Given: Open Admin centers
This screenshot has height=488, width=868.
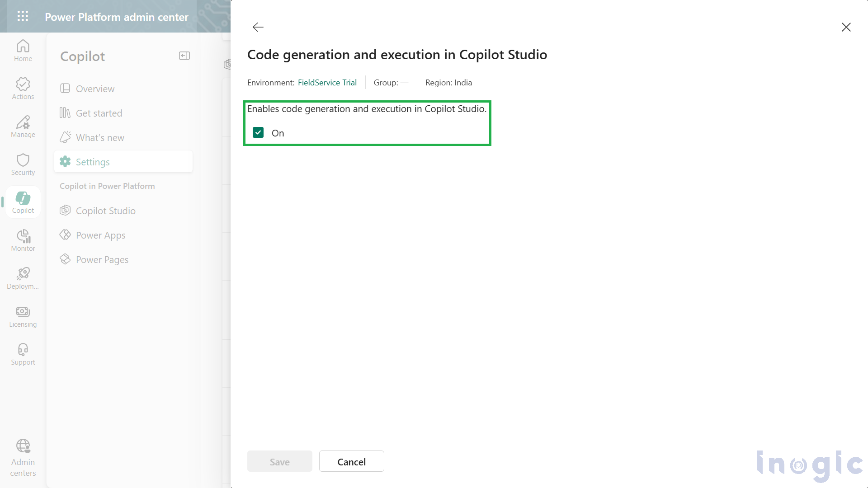Looking at the screenshot, I should pyautogui.click(x=23, y=458).
